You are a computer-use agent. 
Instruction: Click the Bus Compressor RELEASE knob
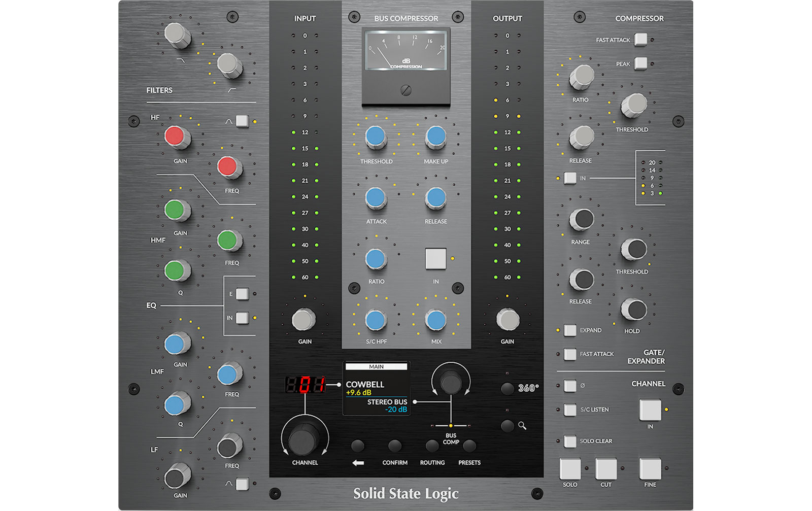coord(435,198)
